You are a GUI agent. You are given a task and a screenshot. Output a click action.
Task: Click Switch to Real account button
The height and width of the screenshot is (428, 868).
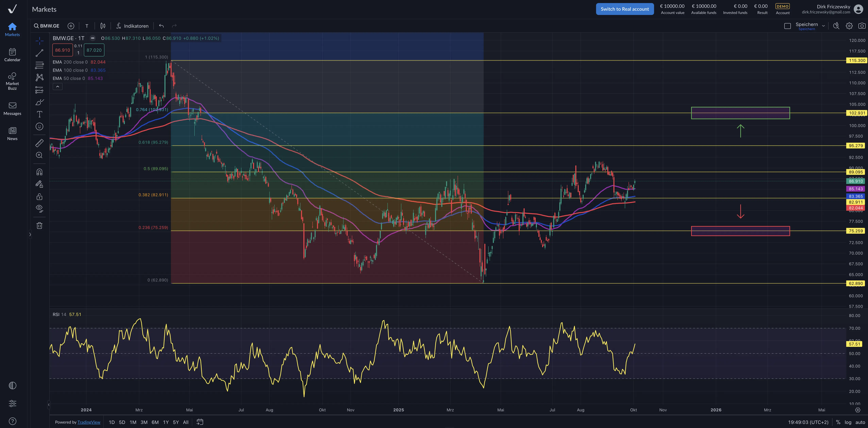coord(624,9)
